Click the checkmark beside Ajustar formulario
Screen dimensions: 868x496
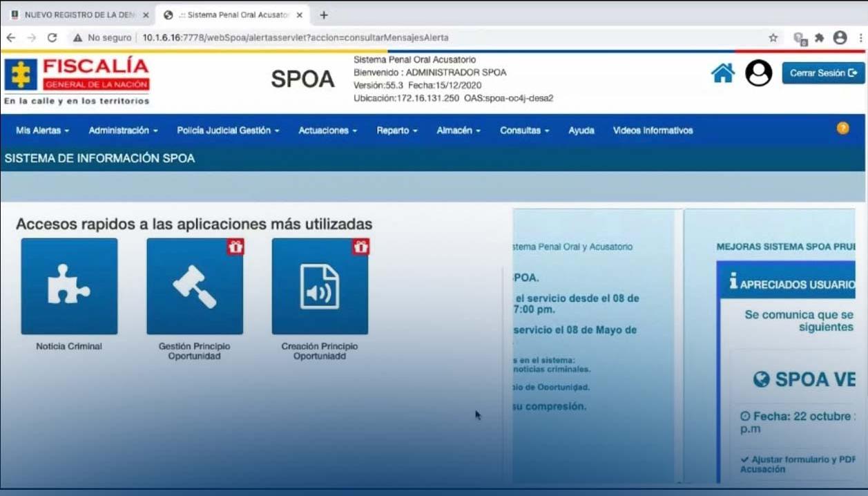coord(744,459)
